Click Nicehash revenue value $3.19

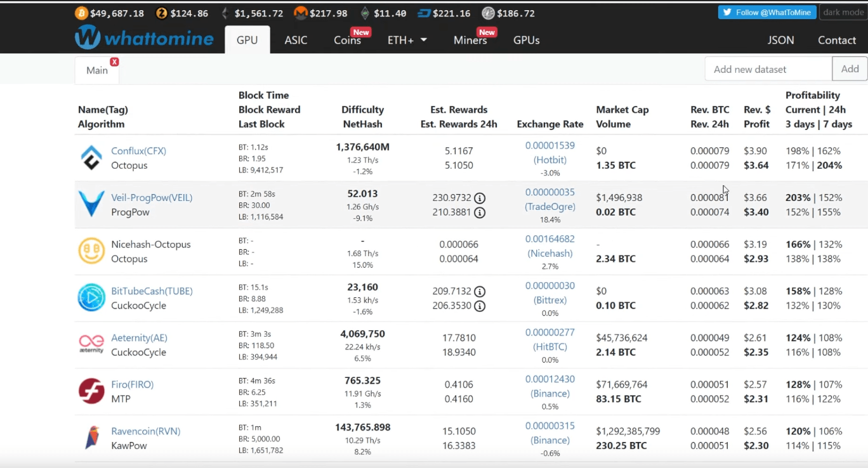click(x=756, y=244)
